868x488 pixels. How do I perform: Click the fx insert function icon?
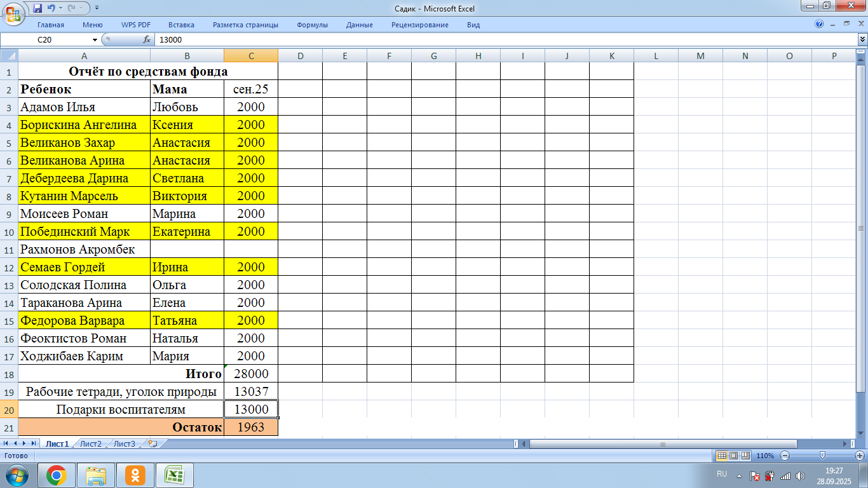[147, 39]
